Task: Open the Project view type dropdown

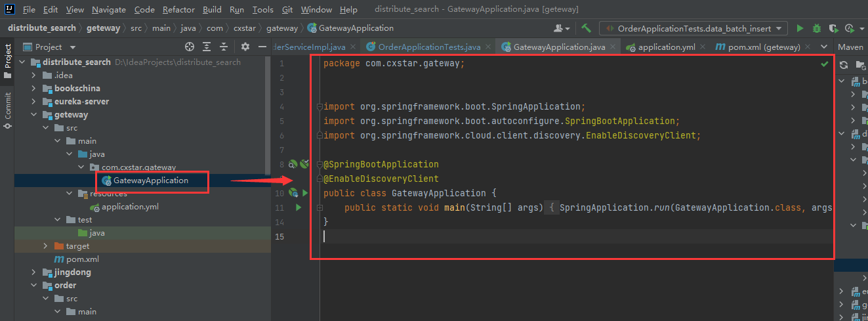Action: [73, 47]
